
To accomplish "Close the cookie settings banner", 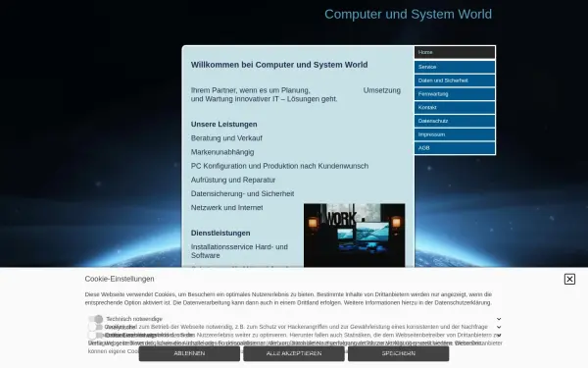I will pyautogui.click(x=569, y=279).
